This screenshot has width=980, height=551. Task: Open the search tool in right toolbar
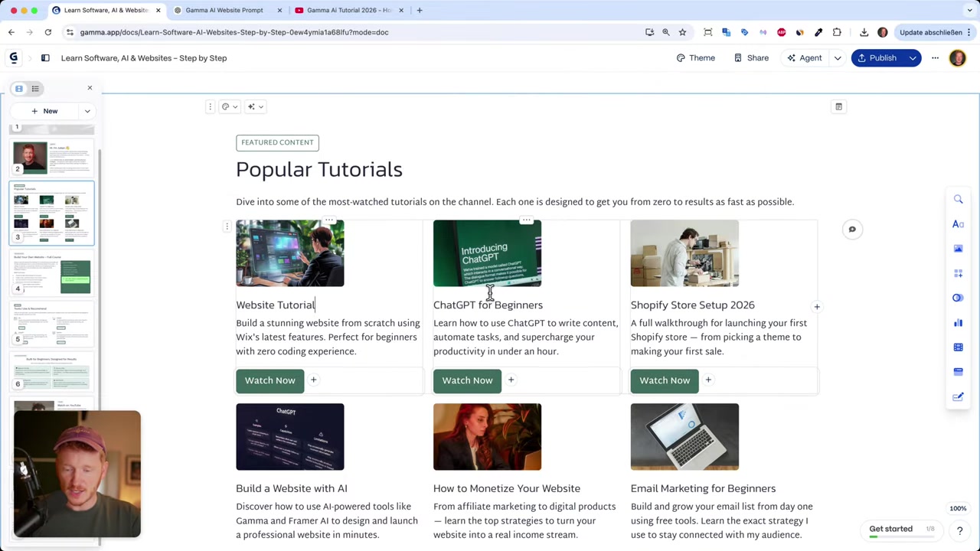point(958,199)
